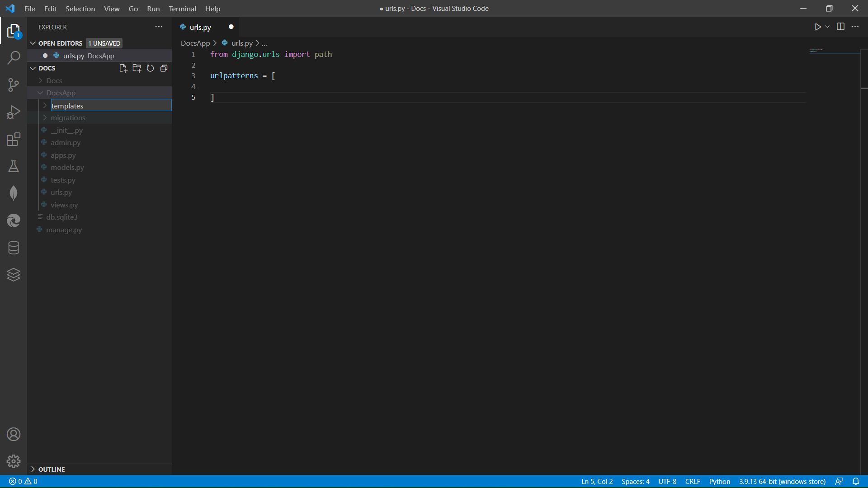Click the Refresh Explorer icon
This screenshot has width=868, height=488.
(x=150, y=68)
